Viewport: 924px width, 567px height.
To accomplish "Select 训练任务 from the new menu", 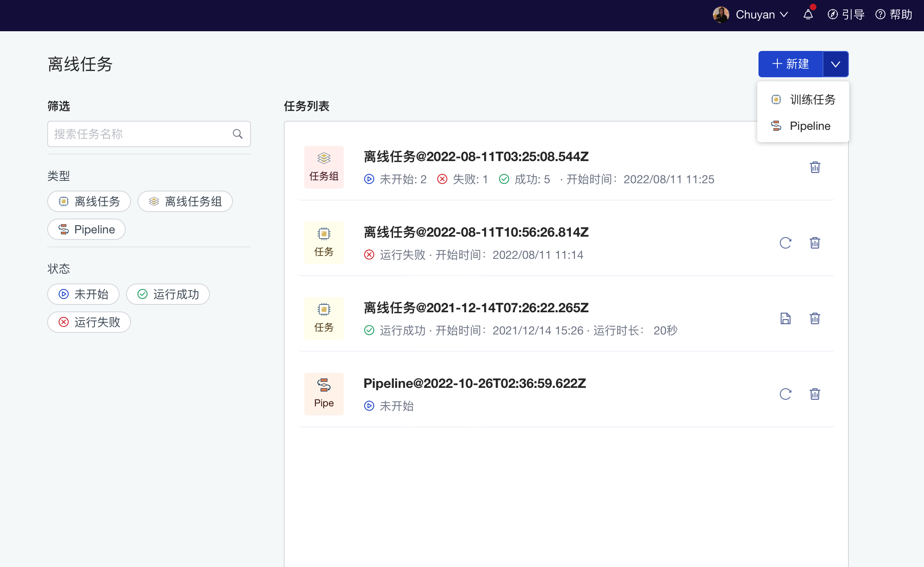I will [803, 99].
